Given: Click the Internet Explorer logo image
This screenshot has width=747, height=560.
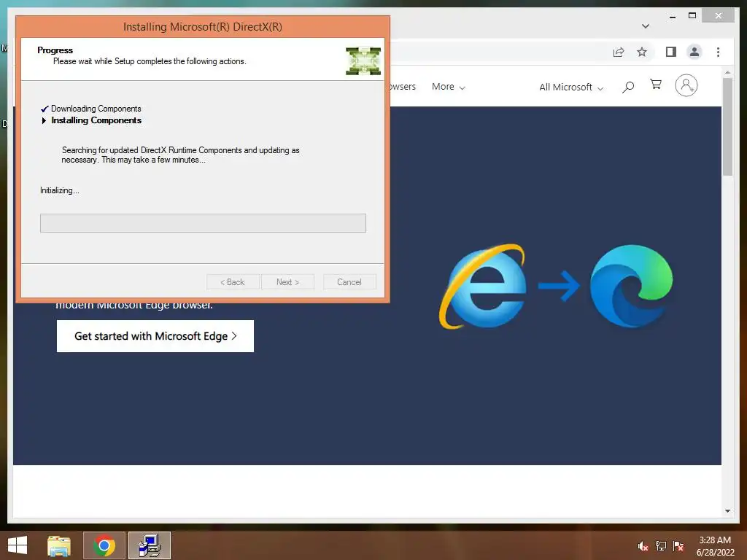Looking at the screenshot, I should (483, 287).
